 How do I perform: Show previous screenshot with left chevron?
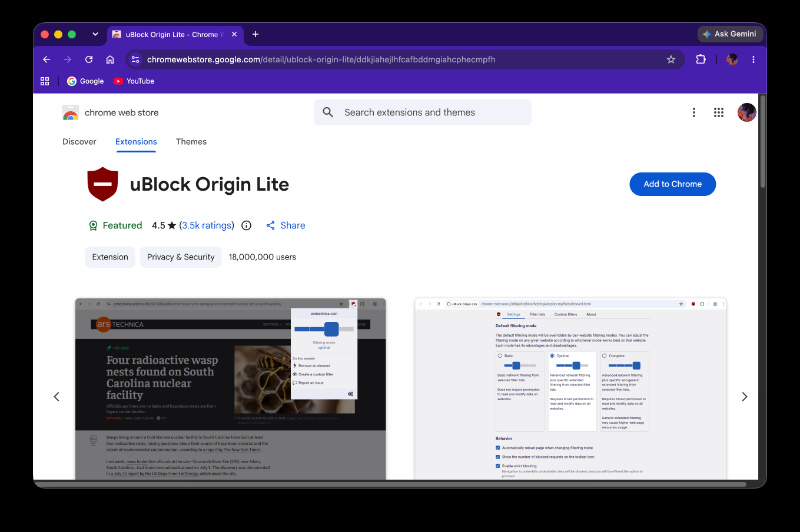pos(57,397)
